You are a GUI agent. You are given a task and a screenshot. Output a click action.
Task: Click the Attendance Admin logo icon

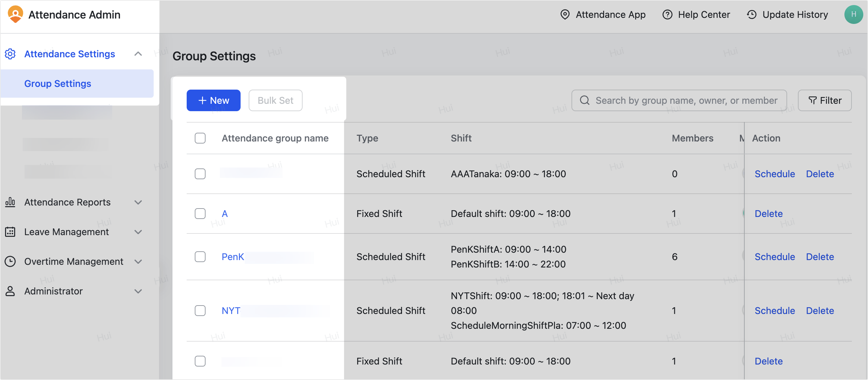click(x=15, y=14)
